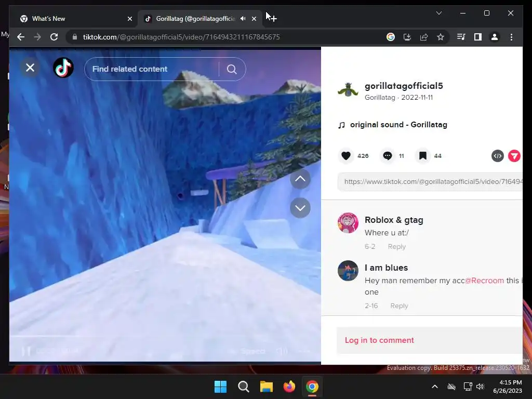Image resolution: width=532 pixels, height=399 pixels.
Task: Open I am blues commenter name
Action: [386, 268]
